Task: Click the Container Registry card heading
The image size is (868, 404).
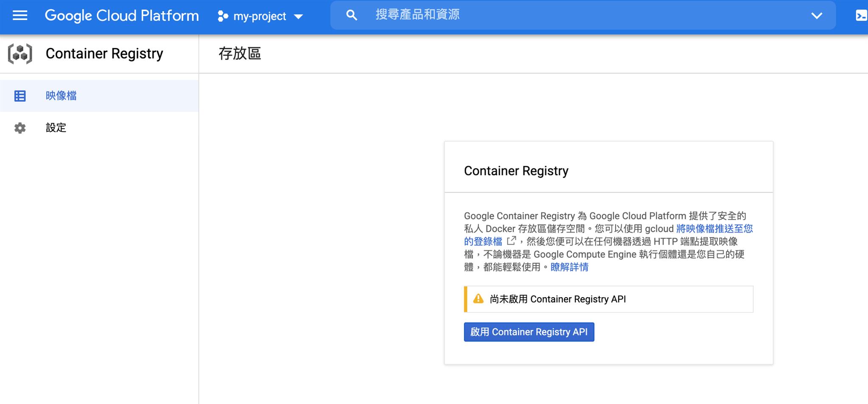Action: (x=516, y=171)
